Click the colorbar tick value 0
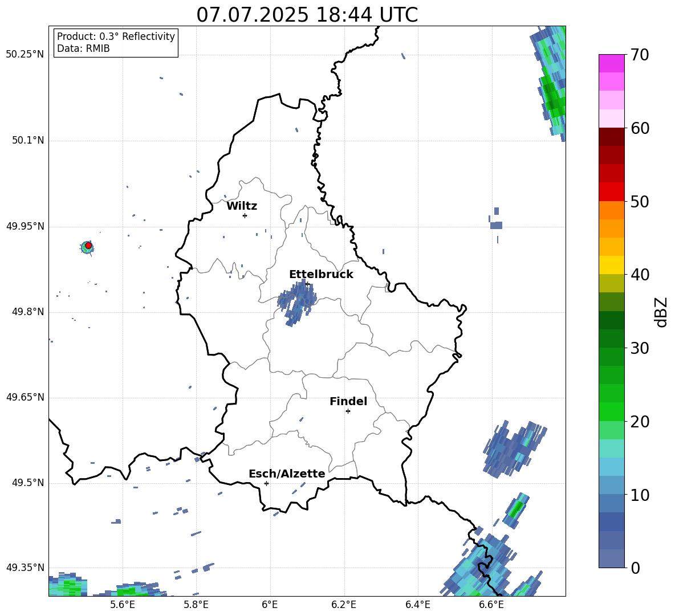675x616 pixels. [635, 568]
